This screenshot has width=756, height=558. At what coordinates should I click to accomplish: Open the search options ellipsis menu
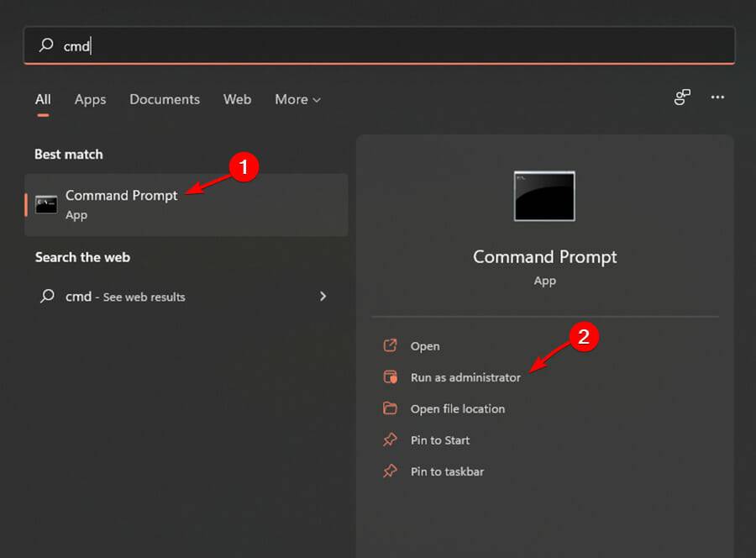pos(717,97)
